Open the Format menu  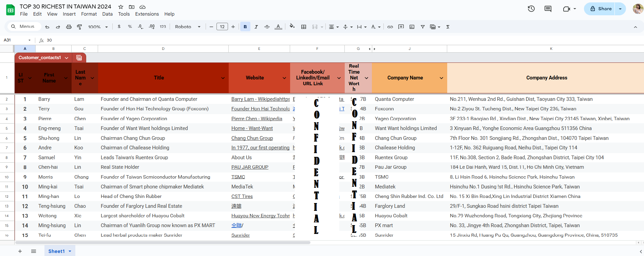pyautogui.click(x=89, y=14)
